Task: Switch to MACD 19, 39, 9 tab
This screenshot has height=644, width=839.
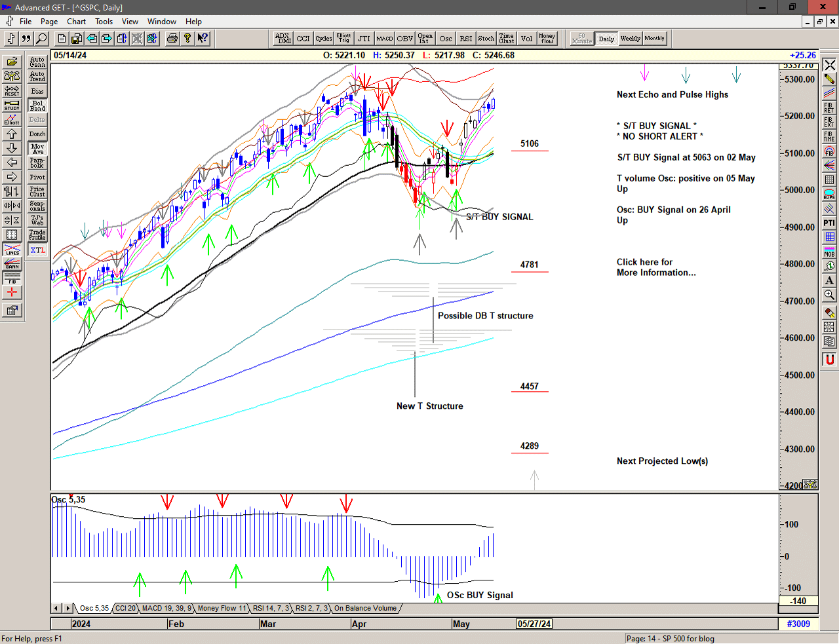Action: pos(166,609)
